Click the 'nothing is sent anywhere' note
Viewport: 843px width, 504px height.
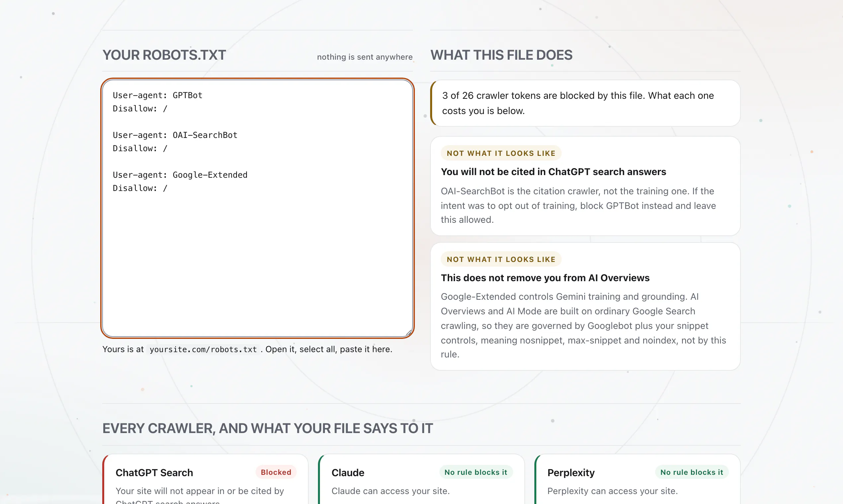365,57
